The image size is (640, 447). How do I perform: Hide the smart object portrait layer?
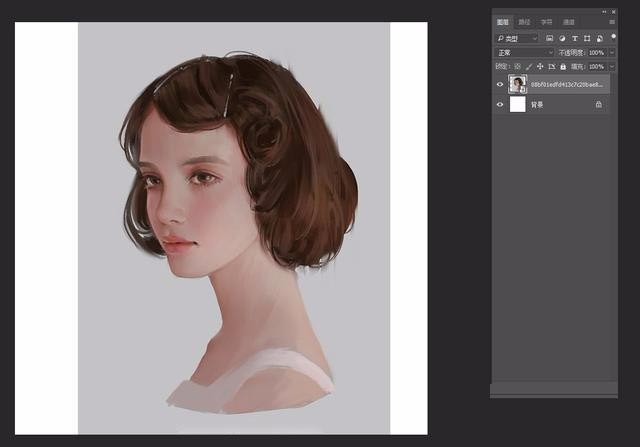point(500,85)
